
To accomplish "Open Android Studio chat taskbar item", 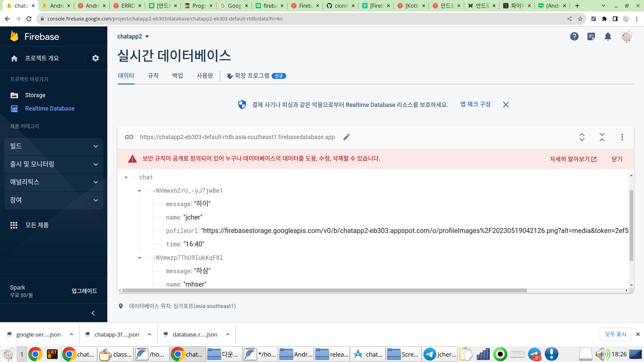I will click(x=368, y=354).
